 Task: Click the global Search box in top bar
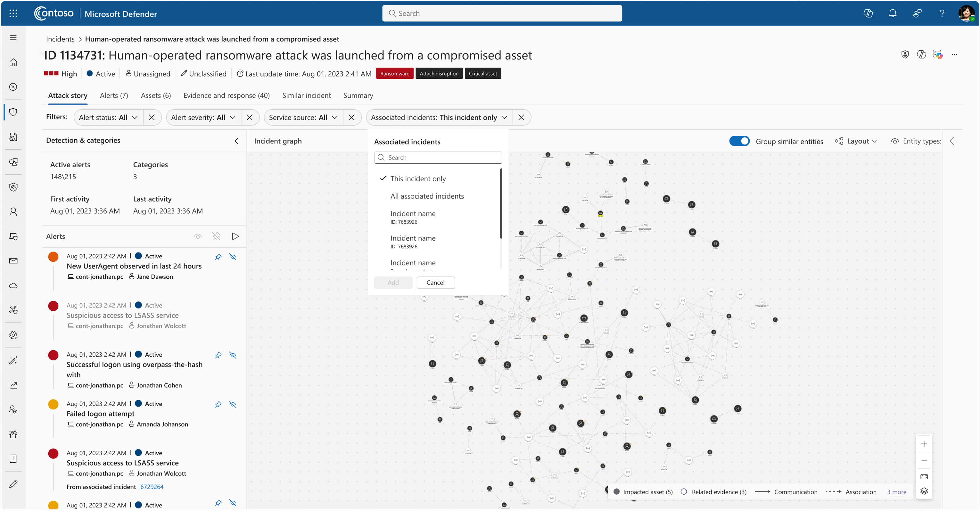point(502,13)
